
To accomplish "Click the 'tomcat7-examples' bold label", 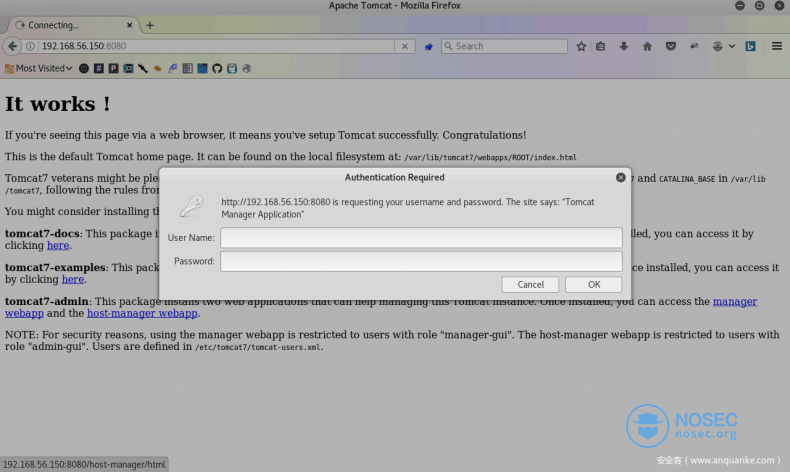I will [x=55, y=267].
